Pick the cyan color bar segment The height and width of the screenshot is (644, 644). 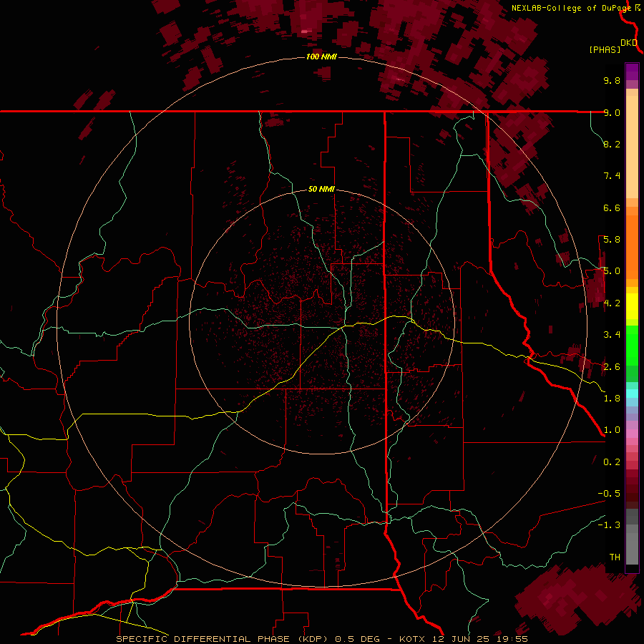tap(632, 394)
